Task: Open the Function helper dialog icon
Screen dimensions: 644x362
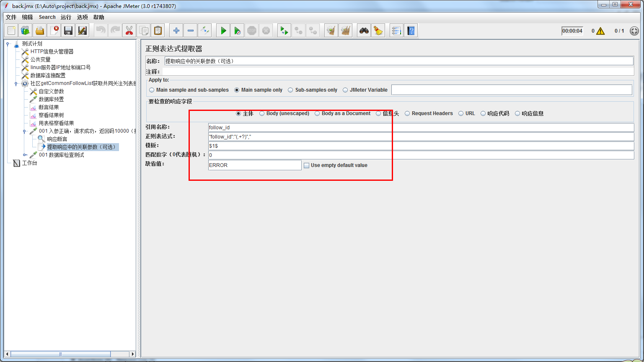Action: point(396,31)
